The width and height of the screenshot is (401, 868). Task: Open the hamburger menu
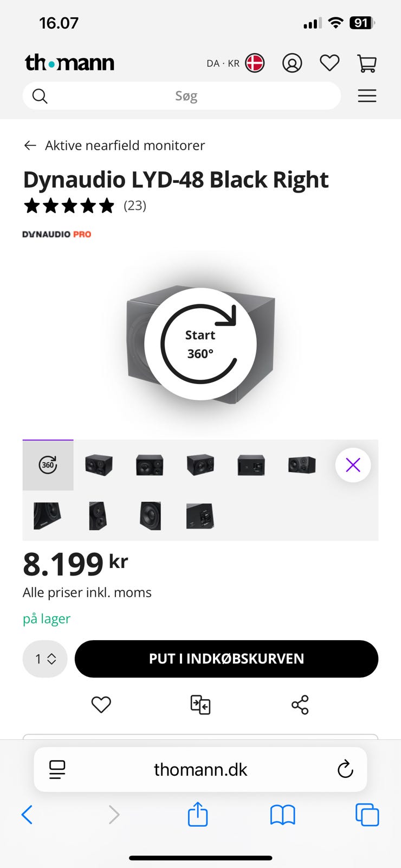(367, 96)
